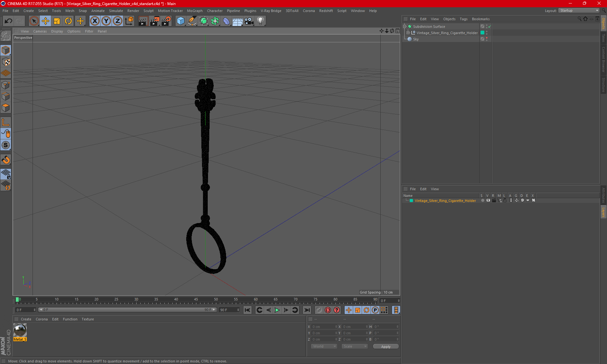The width and height of the screenshot is (607, 364).
Task: Enable Edges mode in left toolbar
Action: tap(6, 96)
